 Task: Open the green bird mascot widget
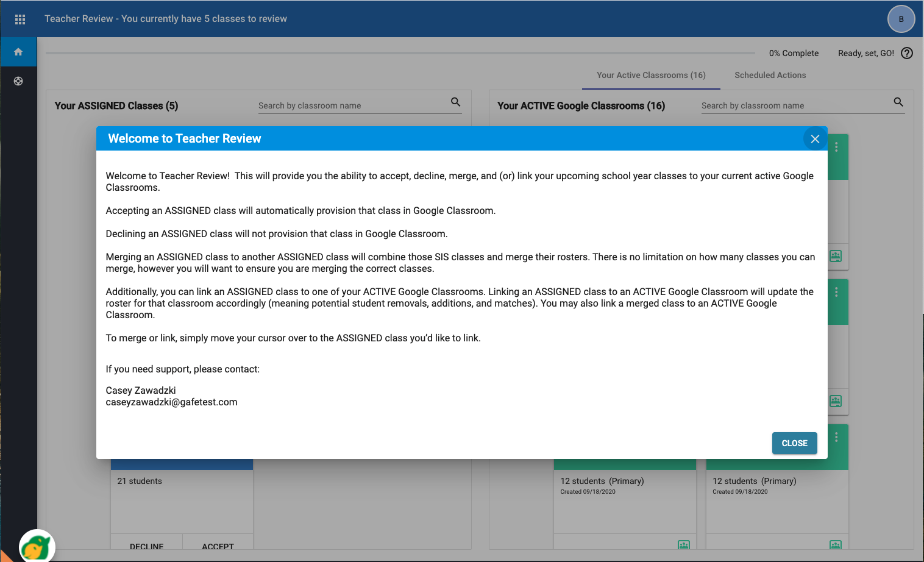37,547
